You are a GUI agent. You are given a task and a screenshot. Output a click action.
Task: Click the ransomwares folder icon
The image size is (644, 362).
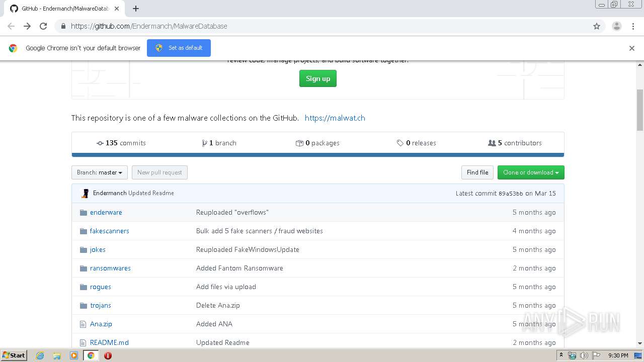click(84, 268)
